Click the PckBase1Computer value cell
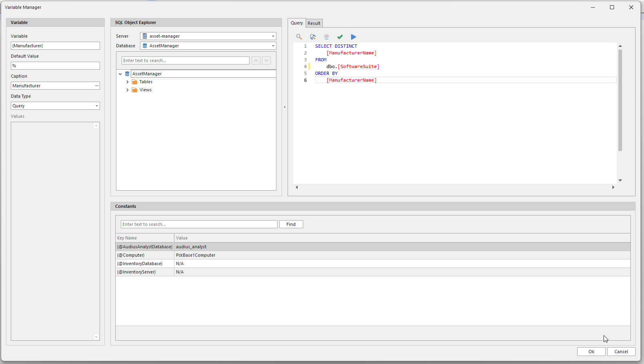The height and width of the screenshot is (364, 644). pos(402,255)
